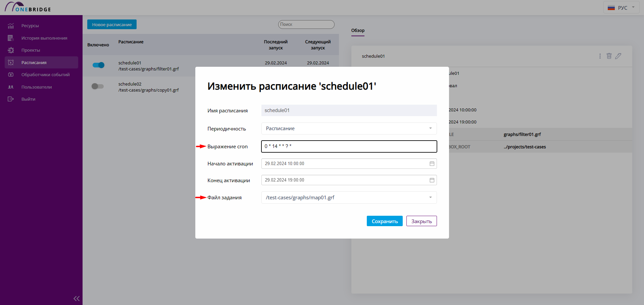Click the 2024 19:00:00 value in overview

tap(462, 122)
